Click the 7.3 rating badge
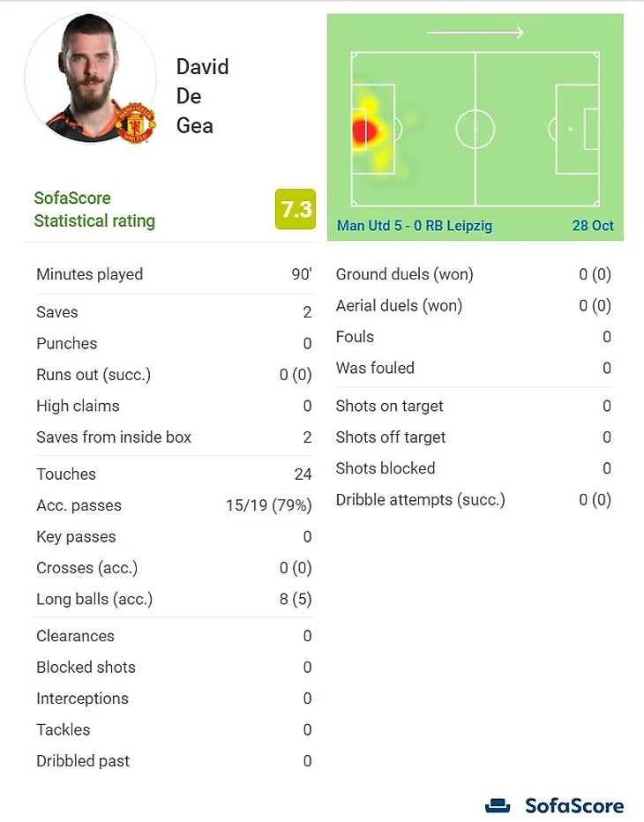644x822 pixels. pyautogui.click(x=295, y=209)
